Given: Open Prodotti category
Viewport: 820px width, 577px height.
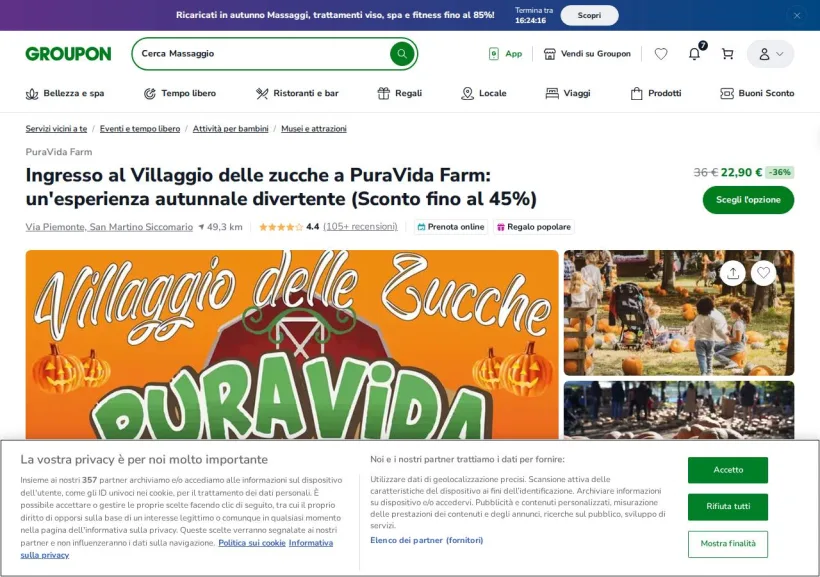Looking at the screenshot, I should tap(656, 94).
